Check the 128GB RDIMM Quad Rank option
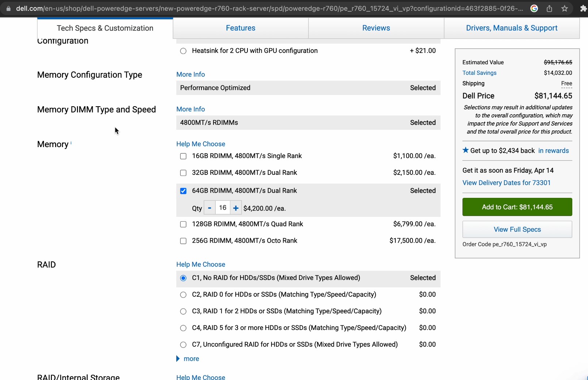588x380 pixels. coord(183,224)
